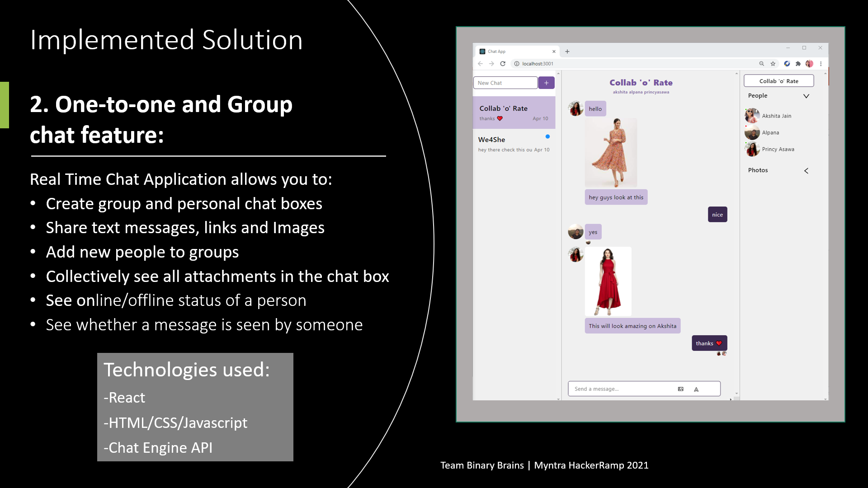Click Akshita Jain's green online status dot
This screenshot has width=868, height=488.
[746, 109]
